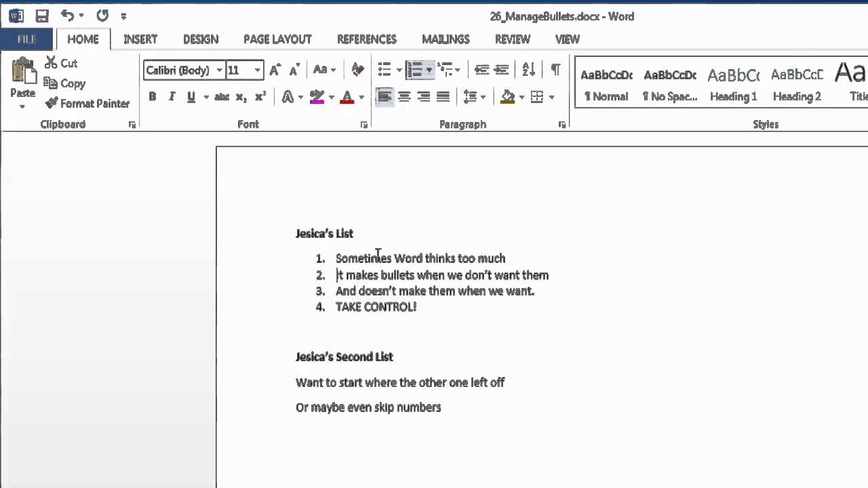This screenshot has width=868, height=488.
Task: Apply the Heading 2 style
Action: click(797, 83)
